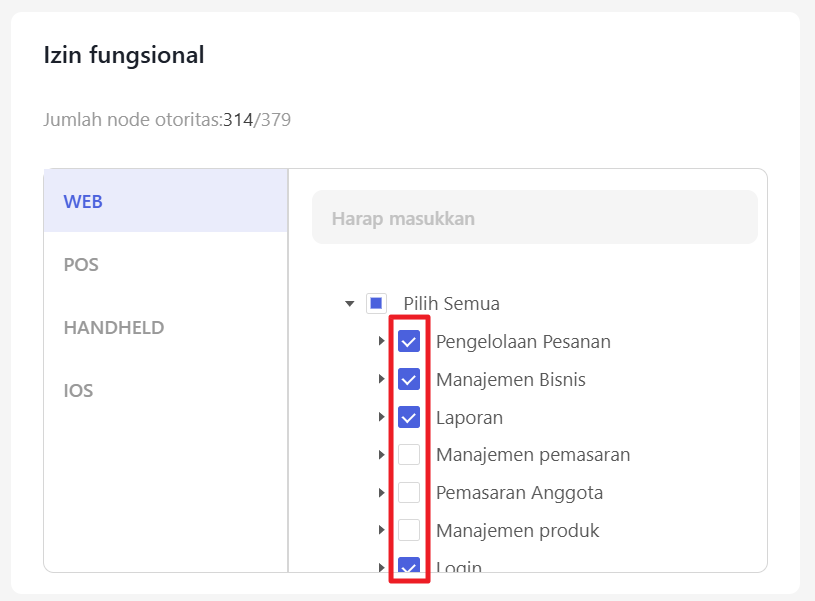Uncheck the Pengelolaan Pesanan checkbox
815x601 pixels.
click(x=409, y=342)
